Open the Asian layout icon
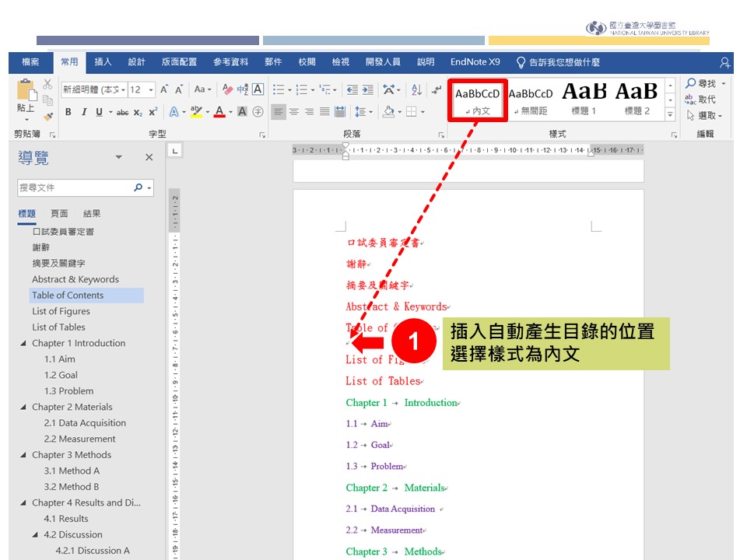Image resolution: width=747 pixels, height=560 pixels. [x=389, y=89]
